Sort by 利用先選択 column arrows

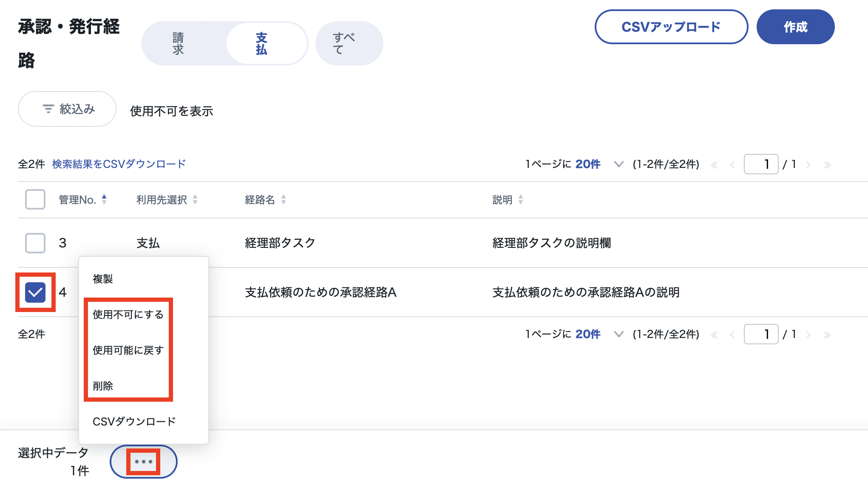(x=195, y=199)
